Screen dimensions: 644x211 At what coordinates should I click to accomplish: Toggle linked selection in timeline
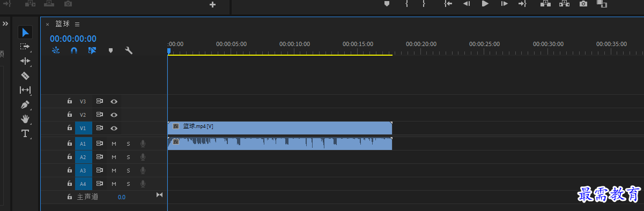point(92,50)
